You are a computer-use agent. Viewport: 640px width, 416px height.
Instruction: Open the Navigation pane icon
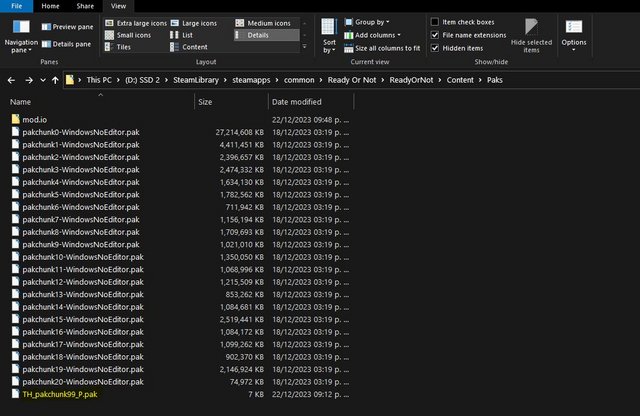pos(21,27)
